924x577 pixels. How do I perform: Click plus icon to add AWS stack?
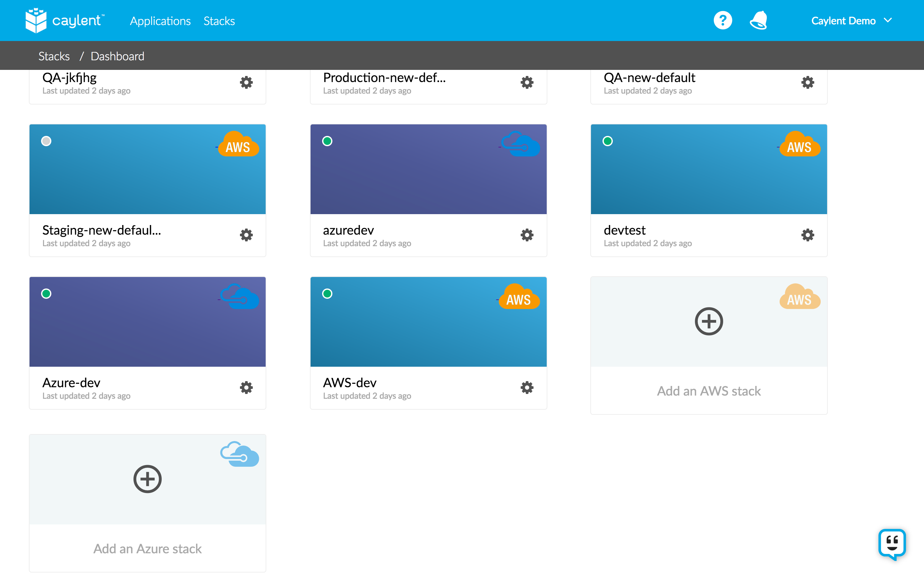pos(709,321)
